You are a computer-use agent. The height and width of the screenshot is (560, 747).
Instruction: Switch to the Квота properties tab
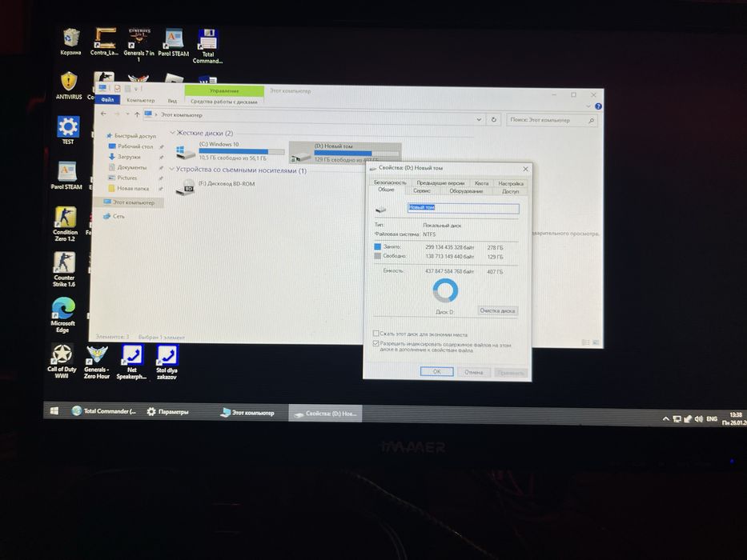(482, 183)
